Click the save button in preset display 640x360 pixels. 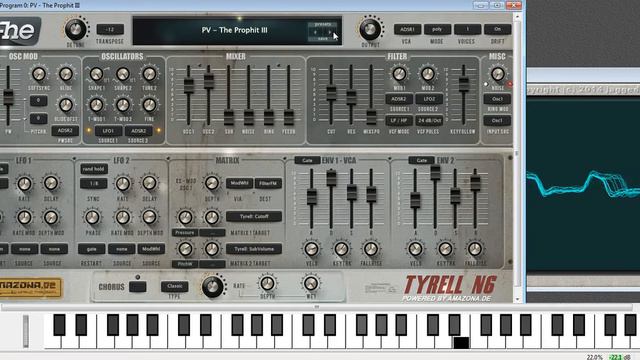tap(322, 39)
